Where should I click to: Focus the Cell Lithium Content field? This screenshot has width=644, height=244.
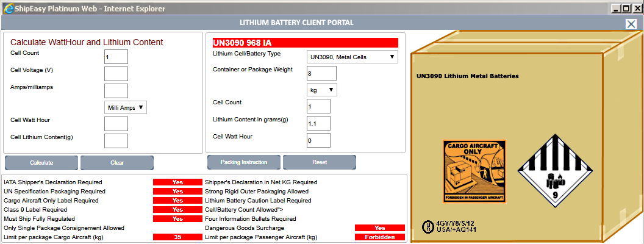(x=116, y=141)
